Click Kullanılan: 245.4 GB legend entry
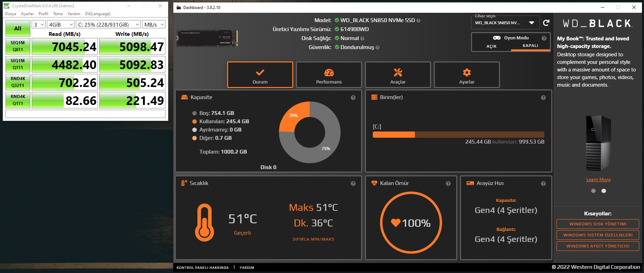This screenshot has height=273, width=644. pyautogui.click(x=221, y=121)
